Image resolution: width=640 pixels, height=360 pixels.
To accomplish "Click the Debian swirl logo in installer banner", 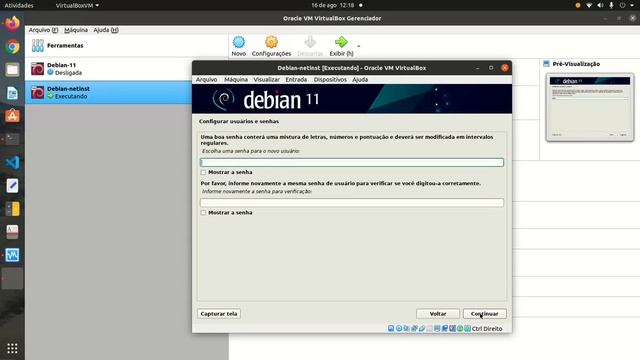I will [223, 99].
